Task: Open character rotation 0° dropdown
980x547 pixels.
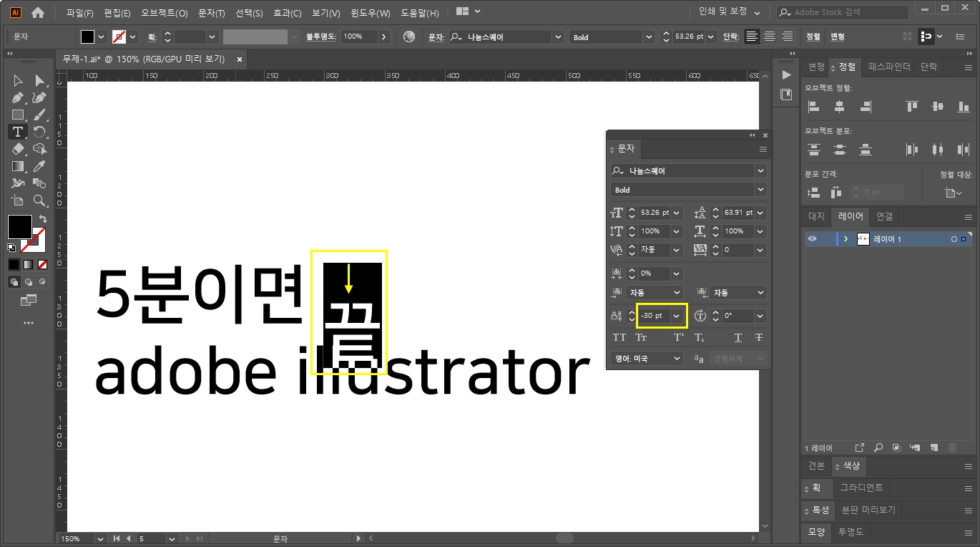Action: click(x=760, y=316)
